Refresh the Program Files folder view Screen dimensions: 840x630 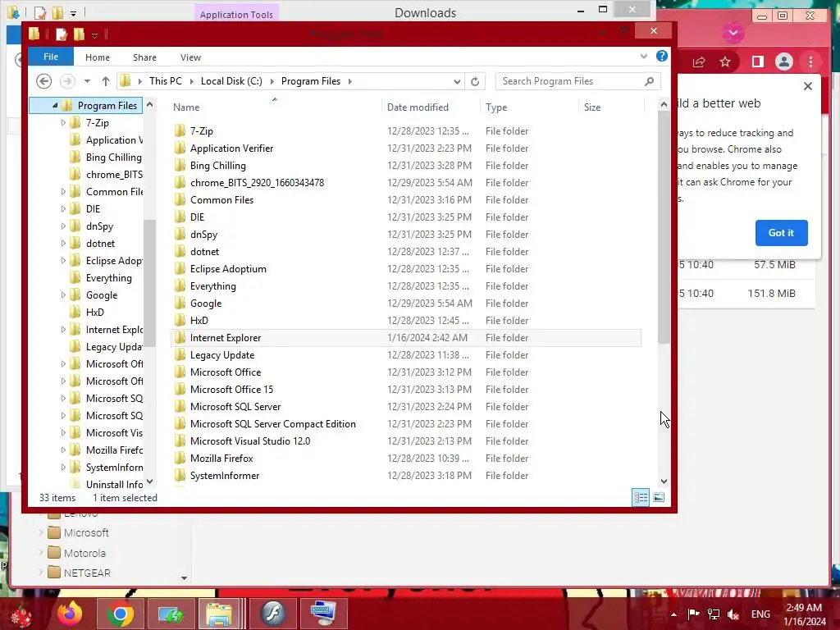click(x=475, y=81)
